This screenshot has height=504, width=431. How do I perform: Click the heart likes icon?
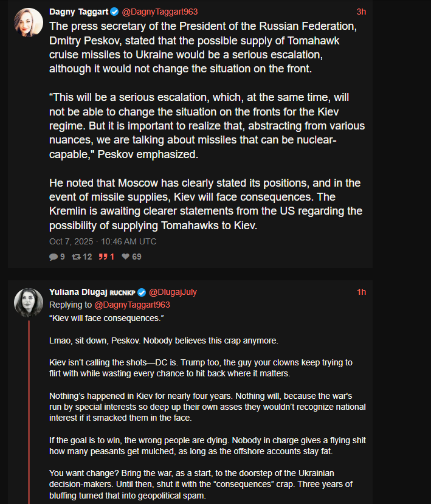coord(125,257)
